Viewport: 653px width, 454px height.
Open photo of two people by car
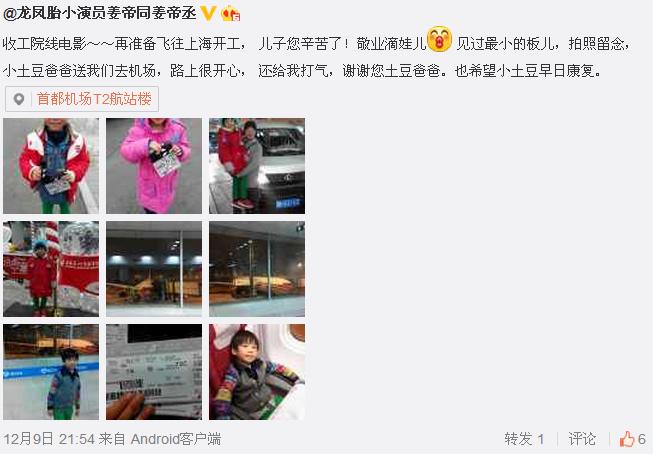[257, 166]
